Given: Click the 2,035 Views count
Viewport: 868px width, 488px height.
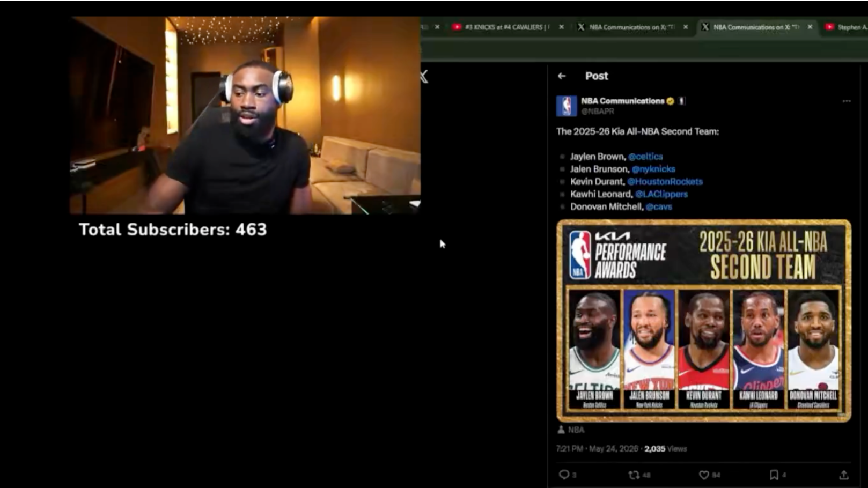Looking at the screenshot, I should tap(665, 449).
